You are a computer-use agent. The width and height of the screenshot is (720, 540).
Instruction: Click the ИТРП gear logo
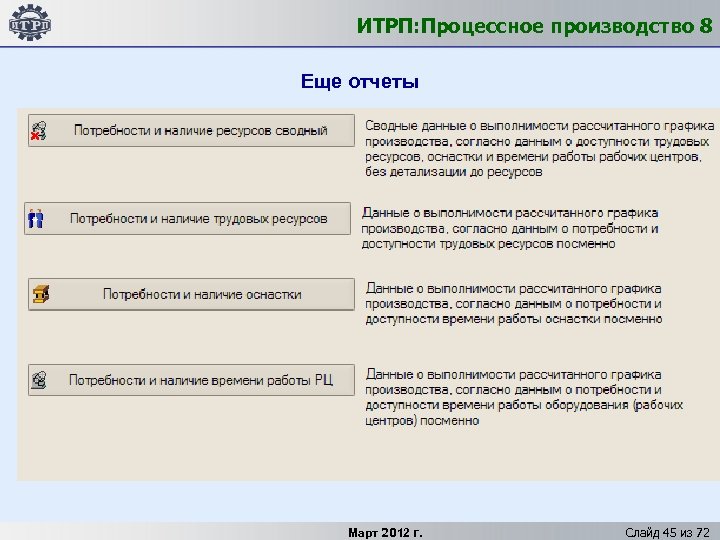click(30, 22)
